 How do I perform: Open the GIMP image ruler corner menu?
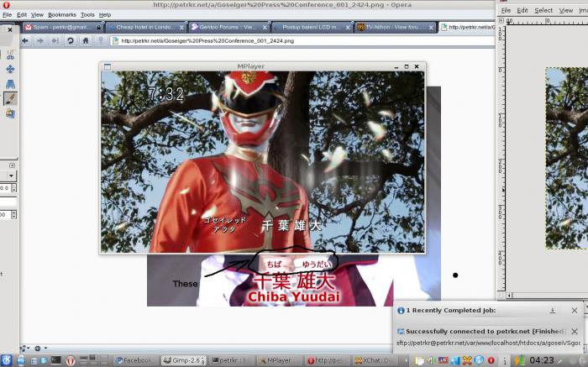(501, 20)
